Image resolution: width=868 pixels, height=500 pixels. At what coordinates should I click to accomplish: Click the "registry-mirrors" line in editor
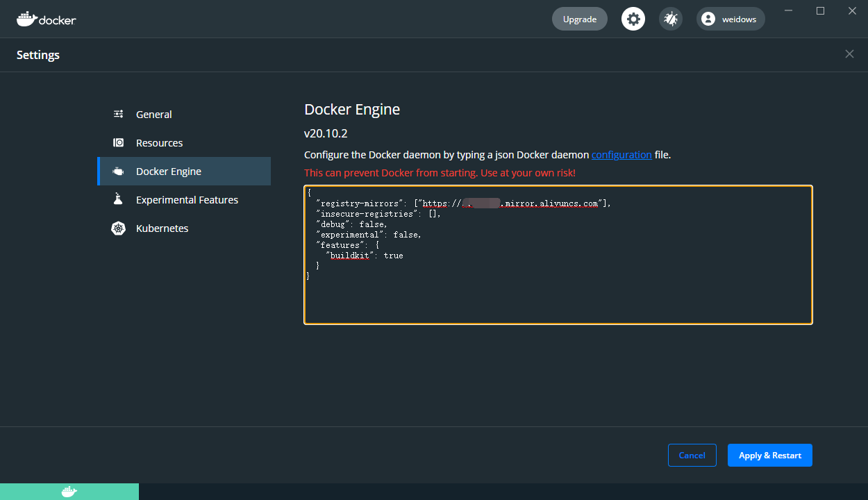click(463, 203)
